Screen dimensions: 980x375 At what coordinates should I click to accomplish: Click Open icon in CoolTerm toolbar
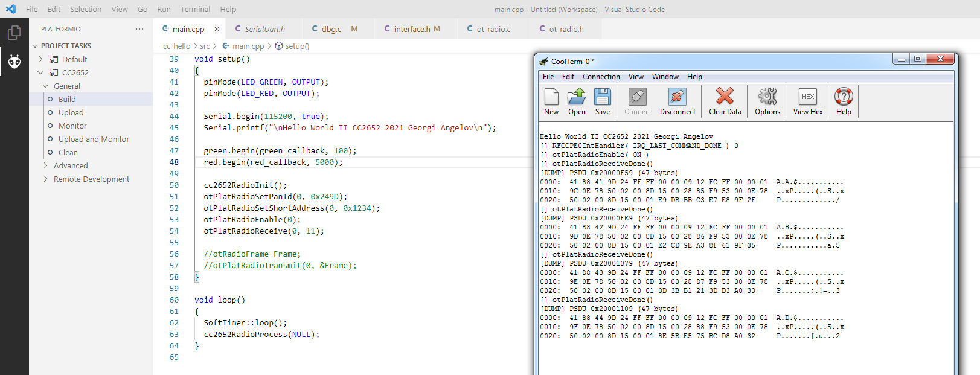pos(577,101)
